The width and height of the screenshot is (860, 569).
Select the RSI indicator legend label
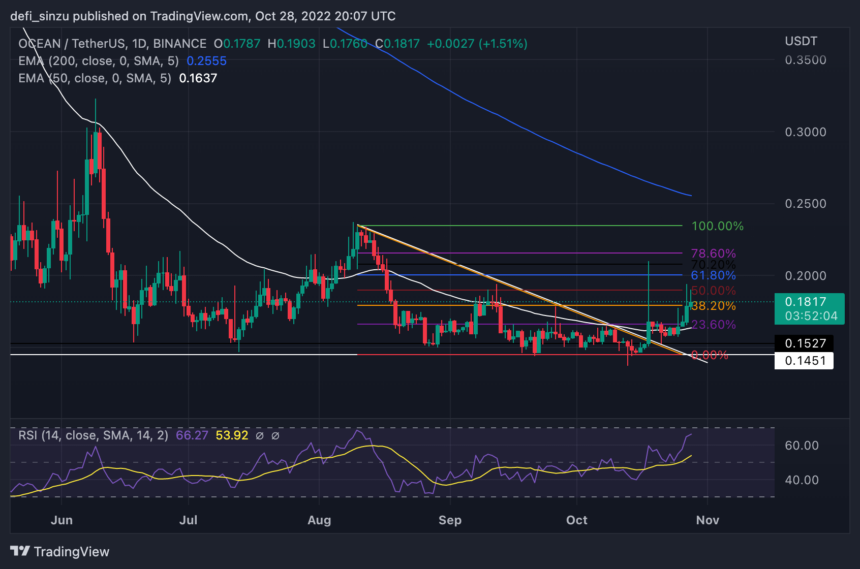tap(90, 434)
